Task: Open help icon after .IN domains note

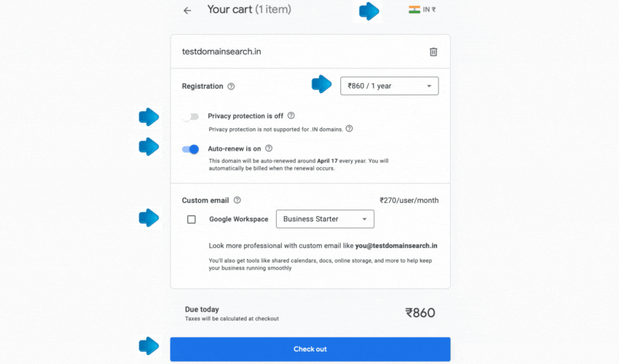Action: tap(350, 129)
